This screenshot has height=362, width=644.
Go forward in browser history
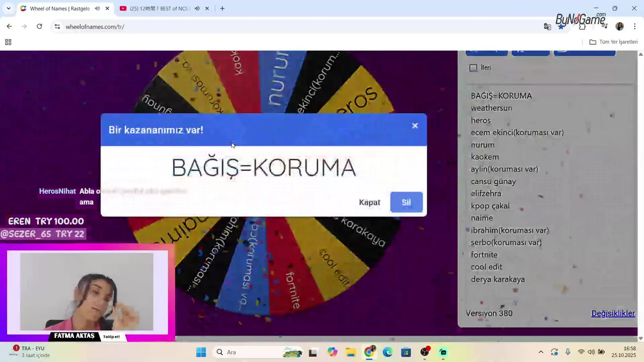pyautogui.click(x=24, y=26)
